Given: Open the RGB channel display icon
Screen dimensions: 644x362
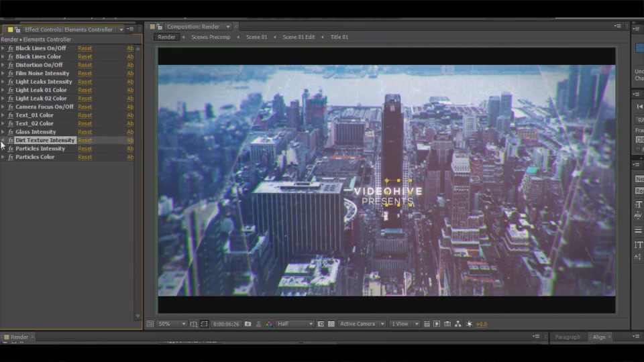Looking at the screenshot, I should click(x=268, y=324).
